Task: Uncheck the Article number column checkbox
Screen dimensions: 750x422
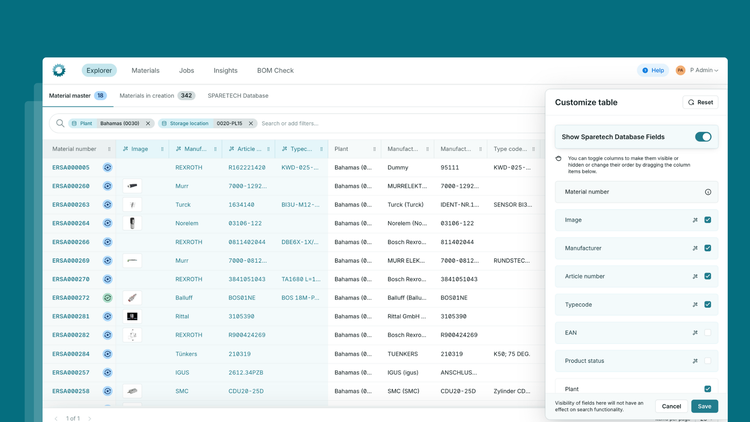Action: point(708,277)
